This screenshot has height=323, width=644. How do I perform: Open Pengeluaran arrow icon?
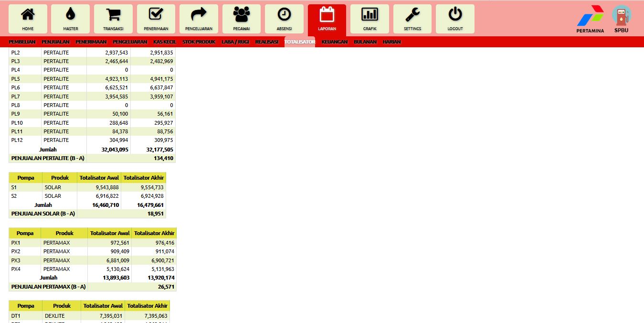click(x=199, y=15)
